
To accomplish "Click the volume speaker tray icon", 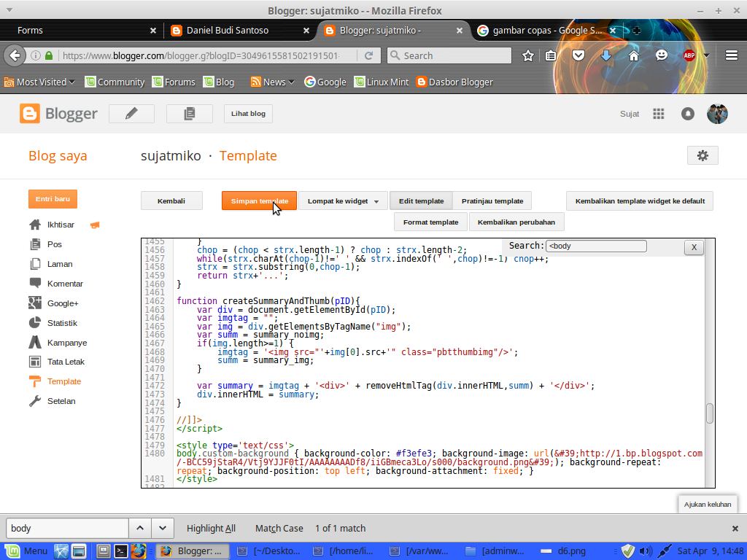I will (645, 551).
